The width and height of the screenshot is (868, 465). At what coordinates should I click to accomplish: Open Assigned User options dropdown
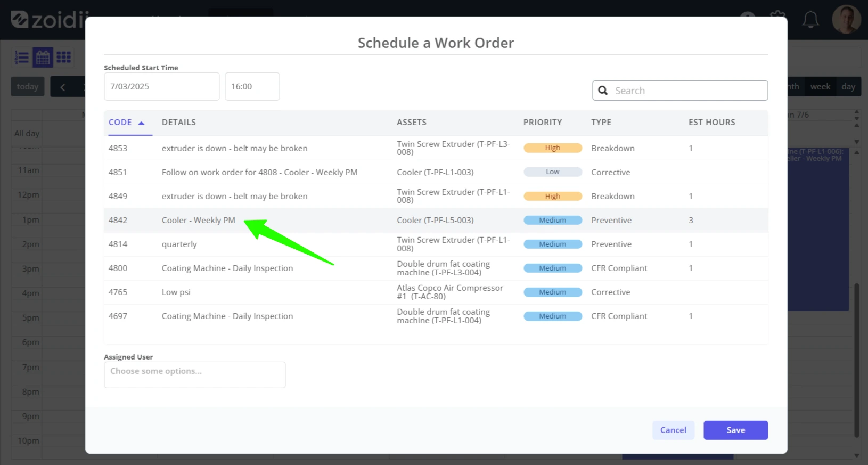[194, 375]
